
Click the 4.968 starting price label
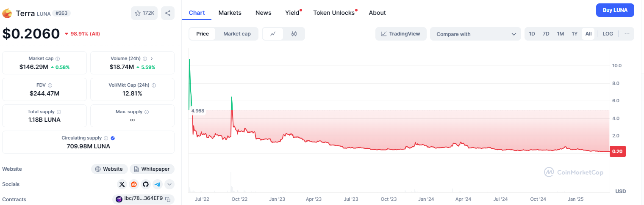coord(198,111)
